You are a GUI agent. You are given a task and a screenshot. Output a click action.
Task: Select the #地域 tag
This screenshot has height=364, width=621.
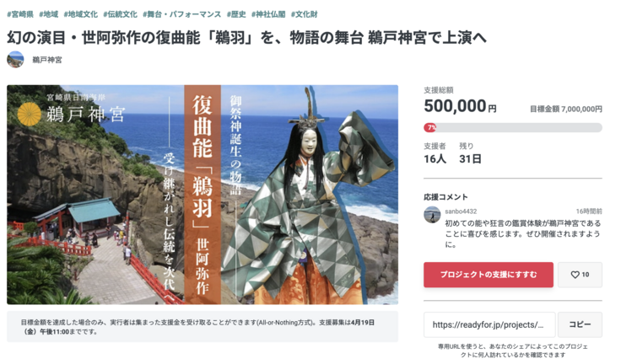[x=49, y=14]
